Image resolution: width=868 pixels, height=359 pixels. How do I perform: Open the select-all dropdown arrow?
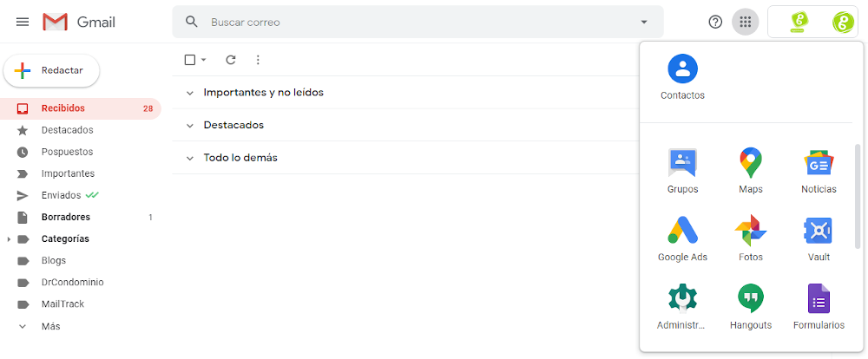point(203,60)
